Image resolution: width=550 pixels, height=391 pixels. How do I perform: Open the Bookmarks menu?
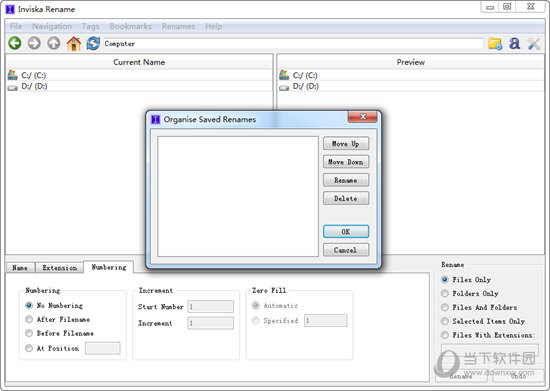[130, 26]
